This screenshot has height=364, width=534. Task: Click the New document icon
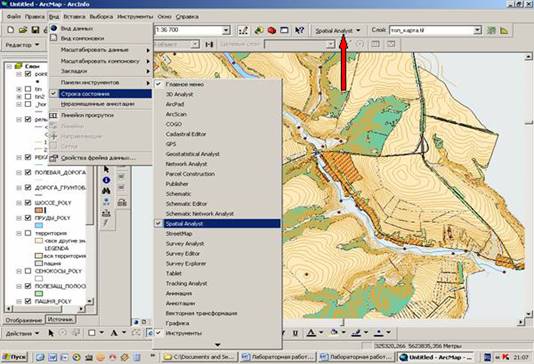(11, 30)
